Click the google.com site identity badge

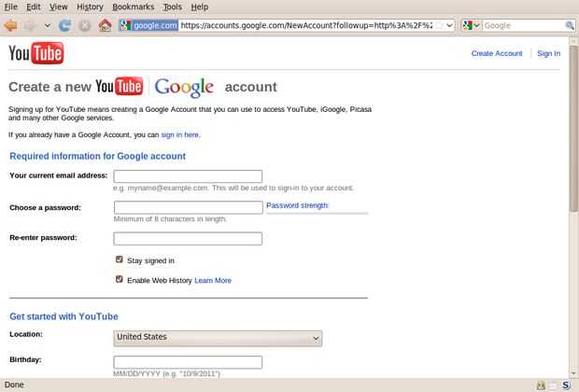148,25
